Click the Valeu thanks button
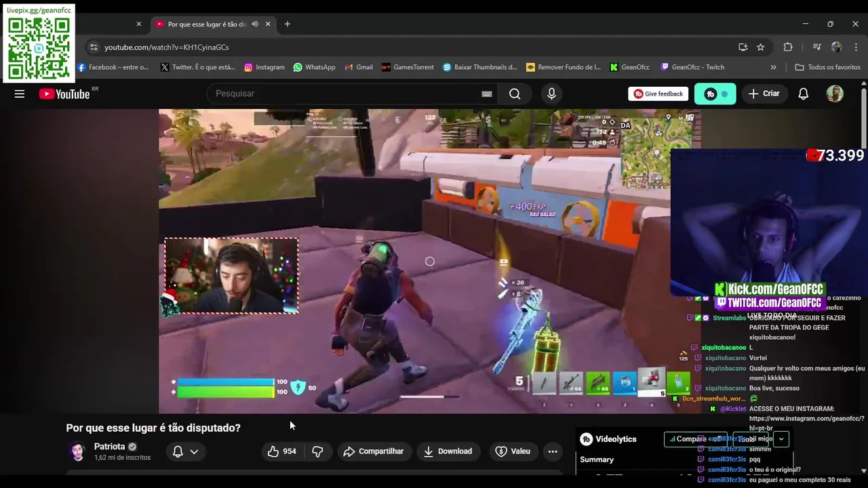This screenshot has height=488, width=868. [513, 451]
